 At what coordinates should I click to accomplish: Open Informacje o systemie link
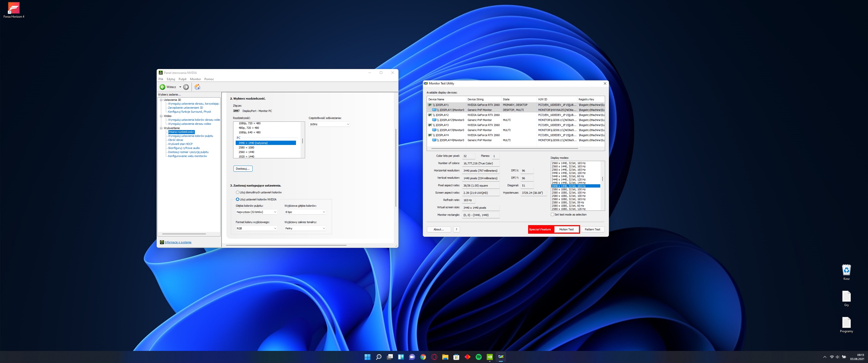(x=178, y=243)
